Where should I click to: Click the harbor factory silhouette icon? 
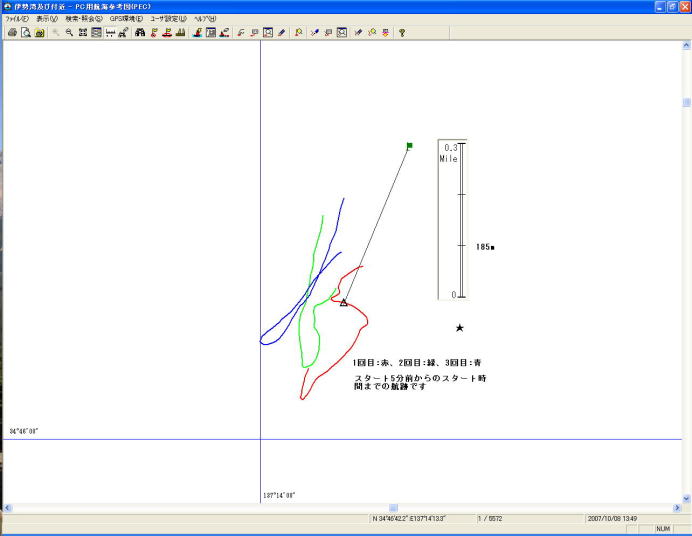tap(181, 32)
